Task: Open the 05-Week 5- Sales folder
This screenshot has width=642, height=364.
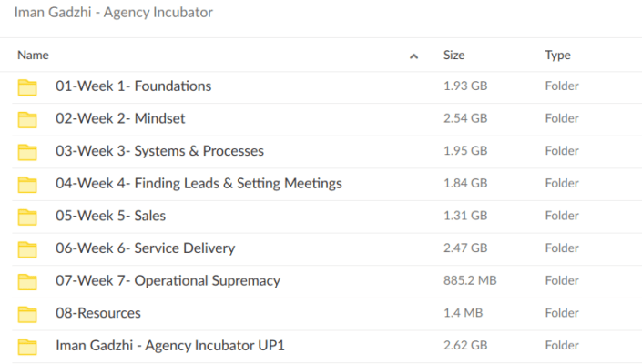Action: 110,216
